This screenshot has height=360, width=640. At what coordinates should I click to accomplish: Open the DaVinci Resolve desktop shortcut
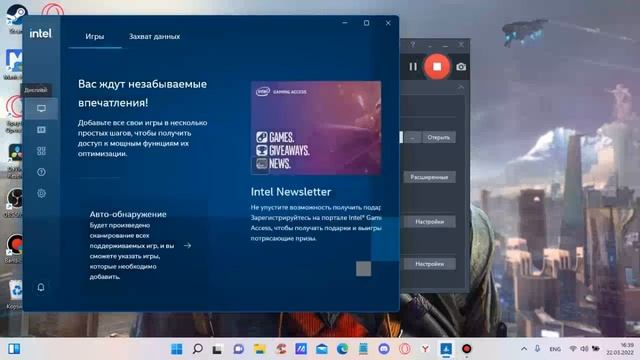(15, 160)
